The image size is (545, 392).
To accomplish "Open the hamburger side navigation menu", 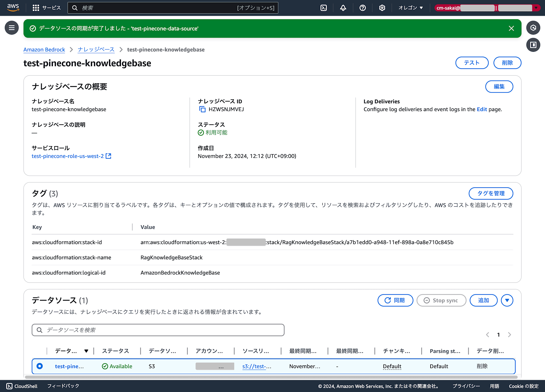I will tap(12, 28).
